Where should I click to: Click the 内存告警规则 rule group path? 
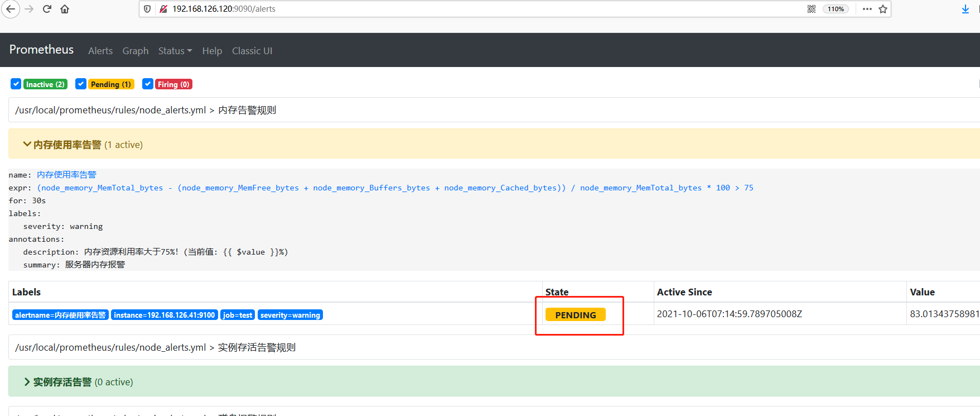click(146, 110)
